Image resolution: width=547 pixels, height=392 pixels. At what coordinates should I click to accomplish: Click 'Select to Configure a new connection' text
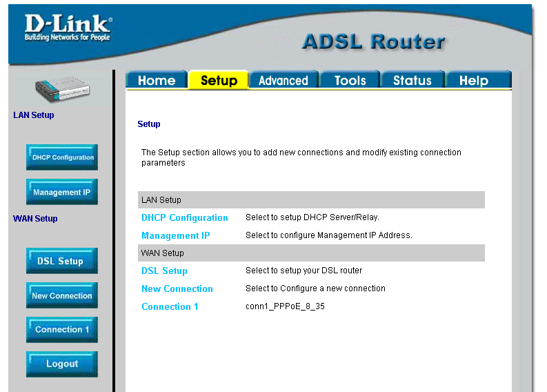pos(315,288)
